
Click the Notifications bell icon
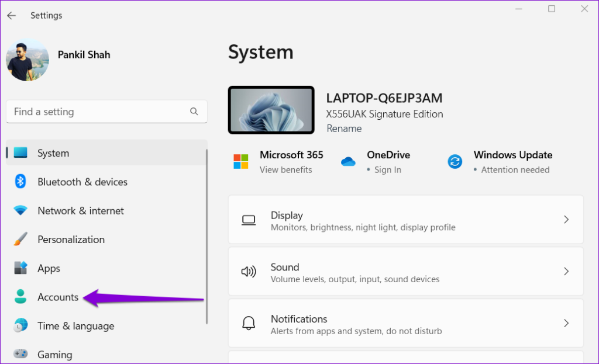(x=249, y=323)
